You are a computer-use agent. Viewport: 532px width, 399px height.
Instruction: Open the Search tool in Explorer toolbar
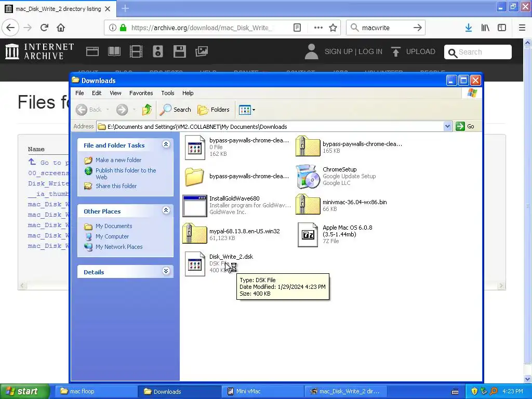click(x=176, y=110)
